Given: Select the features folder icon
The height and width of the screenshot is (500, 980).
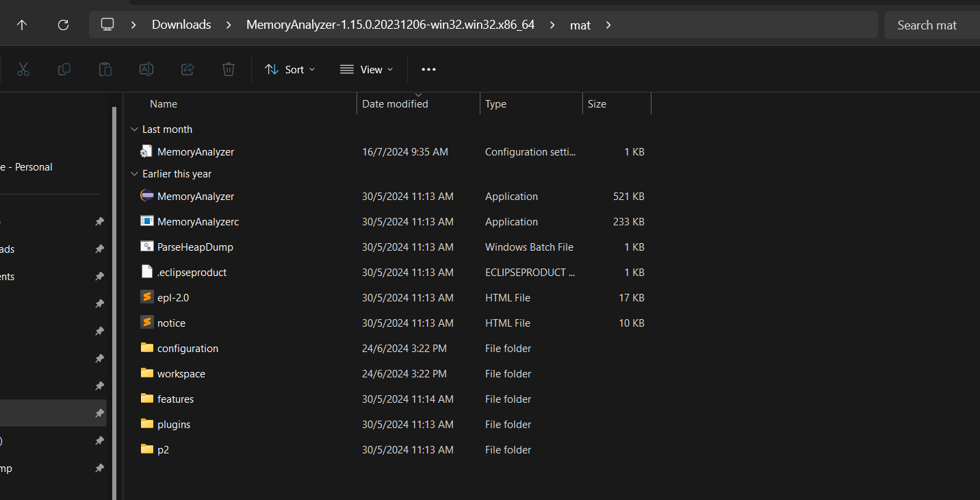Looking at the screenshot, I should 146,399.
